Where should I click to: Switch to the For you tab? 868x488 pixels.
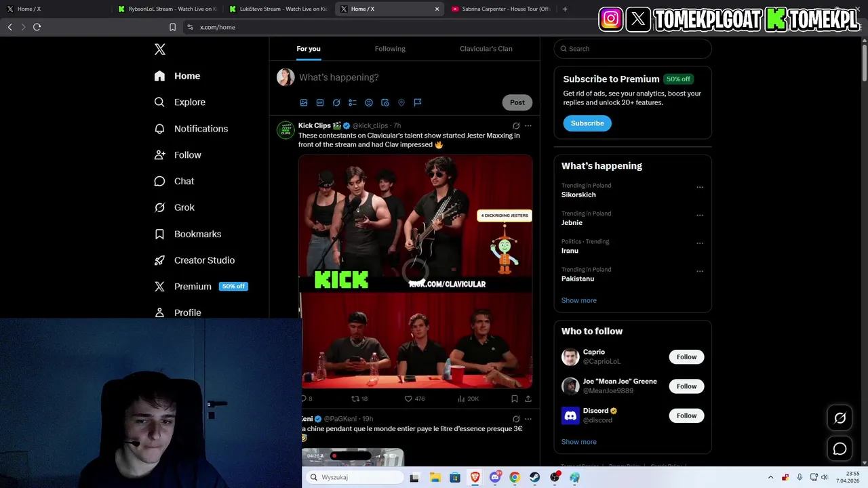pyautogui.click(x=309, y=49)
